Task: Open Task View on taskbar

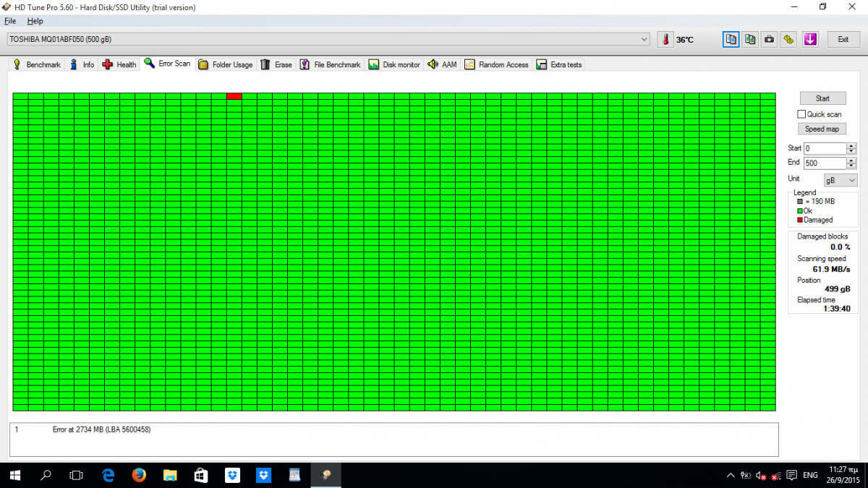Action: coord(76,475)
